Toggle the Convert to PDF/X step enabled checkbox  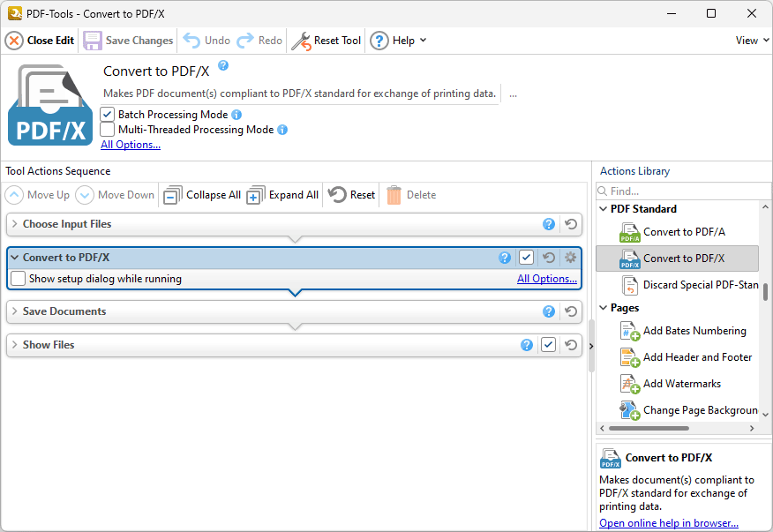526,258
